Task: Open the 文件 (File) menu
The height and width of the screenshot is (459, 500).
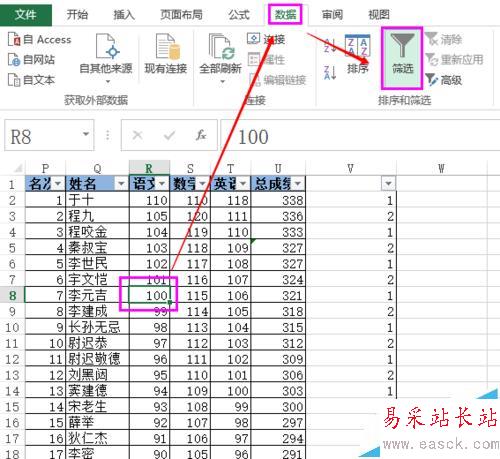Action: point(26,15)
